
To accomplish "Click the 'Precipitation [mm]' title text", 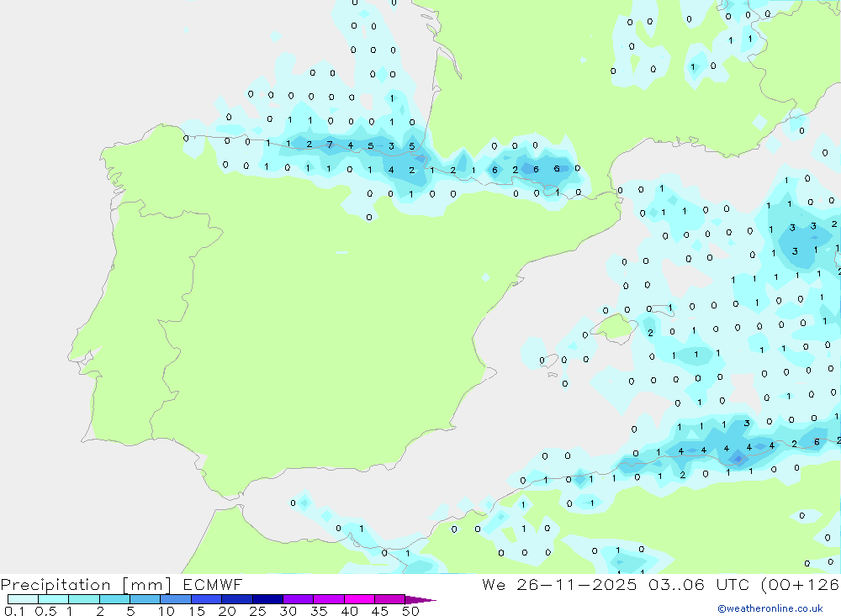I will pos(87,585).
